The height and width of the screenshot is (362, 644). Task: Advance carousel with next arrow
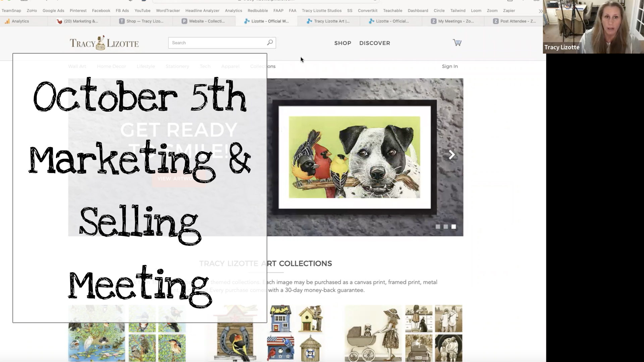point(451,155)
